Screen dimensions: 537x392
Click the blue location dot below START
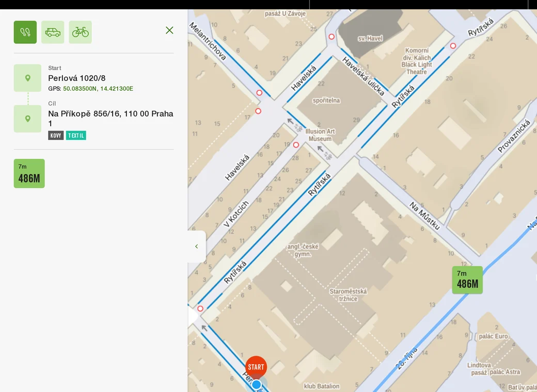point(257,385)
